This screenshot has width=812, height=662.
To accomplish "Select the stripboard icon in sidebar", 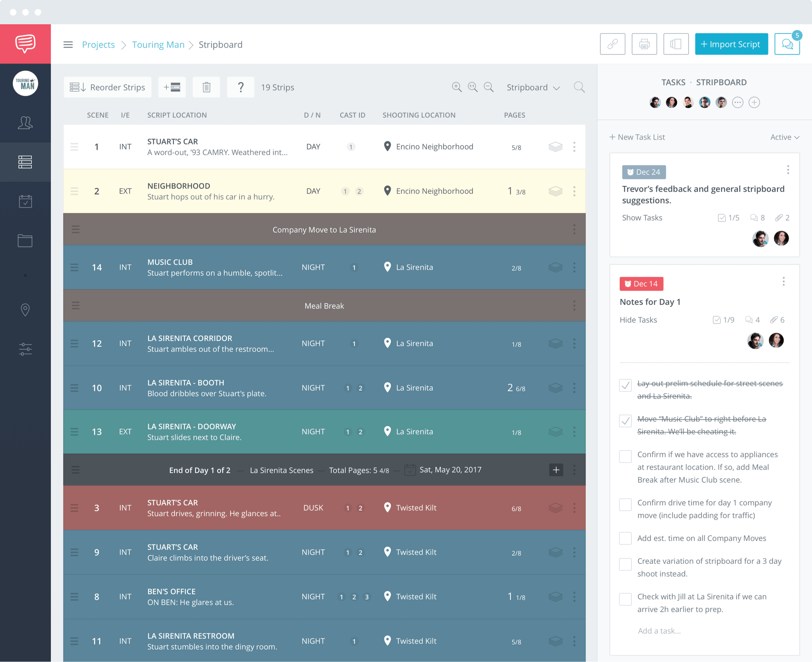I will point(25,162).
